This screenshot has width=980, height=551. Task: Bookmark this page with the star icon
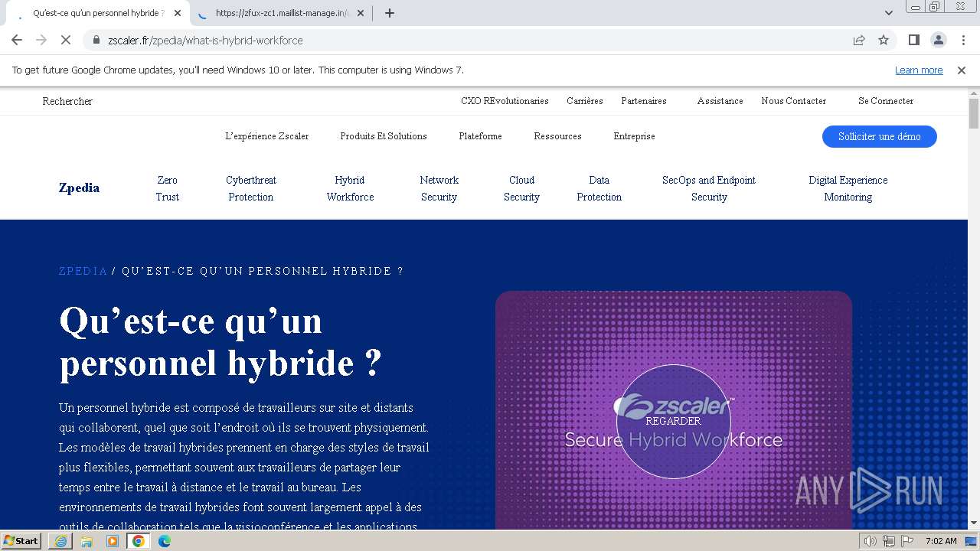[884, 40]
